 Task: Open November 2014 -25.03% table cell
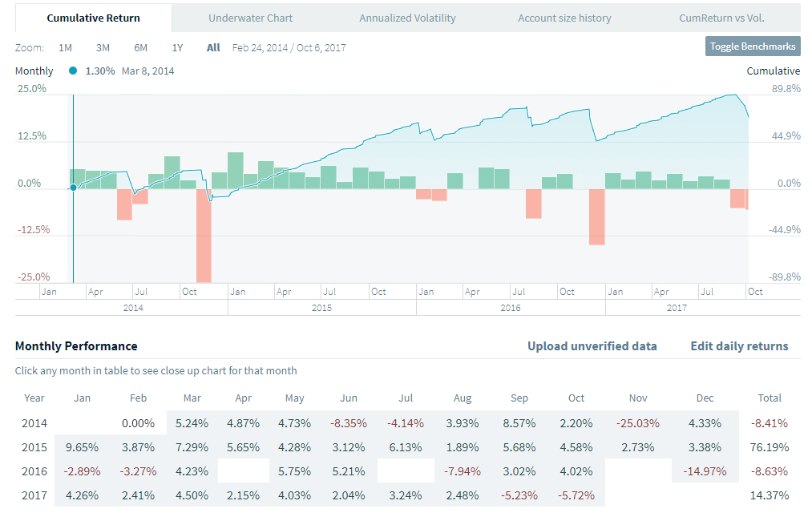point(638,423)
